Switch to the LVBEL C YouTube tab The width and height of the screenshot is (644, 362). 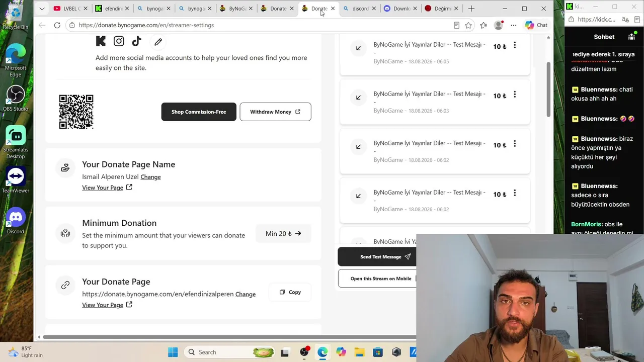(x=70, y=9)
